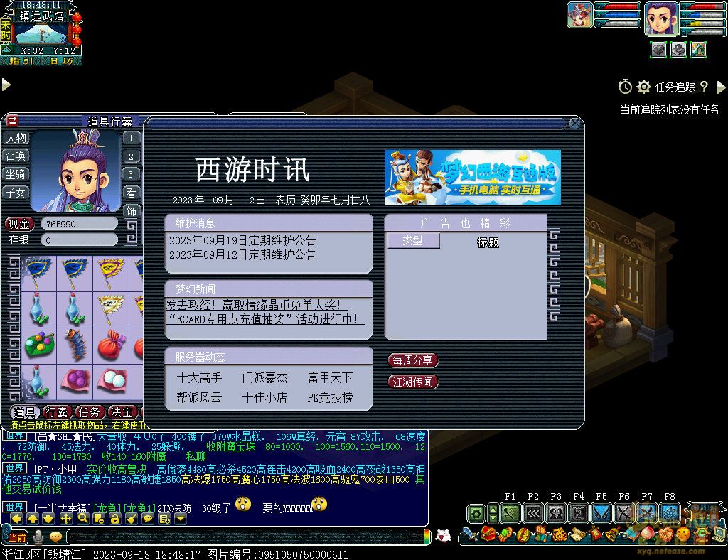Click the sword attack icon in bottom bar
This screenshot has width=728, height=560.
pos(471,535)
